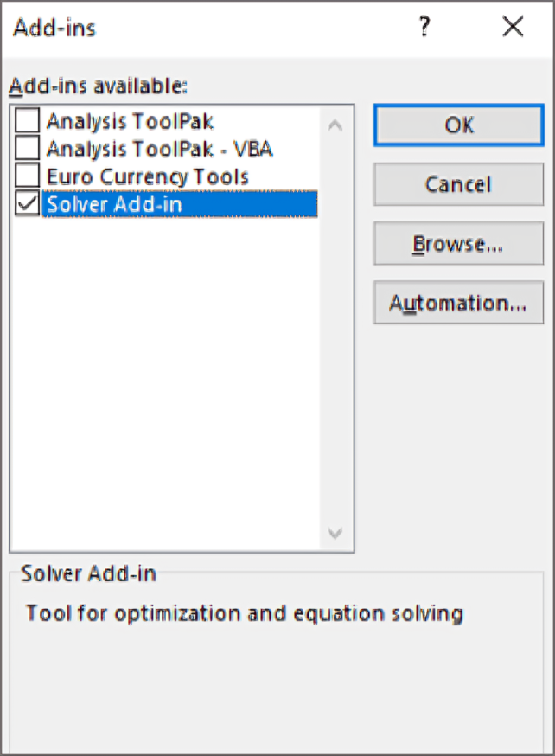Confirm the selection with the OK button
The height and width of the screenshot is (756, 555).
pos(459,125)
